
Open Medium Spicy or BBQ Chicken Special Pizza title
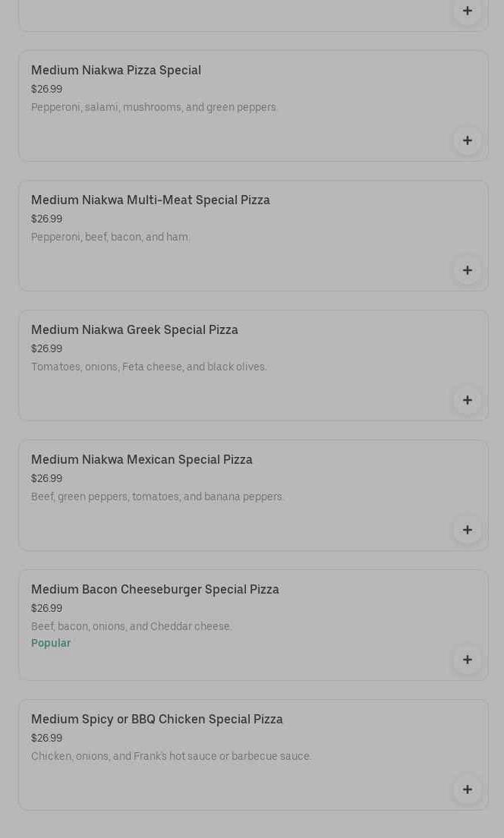(157, 720)
